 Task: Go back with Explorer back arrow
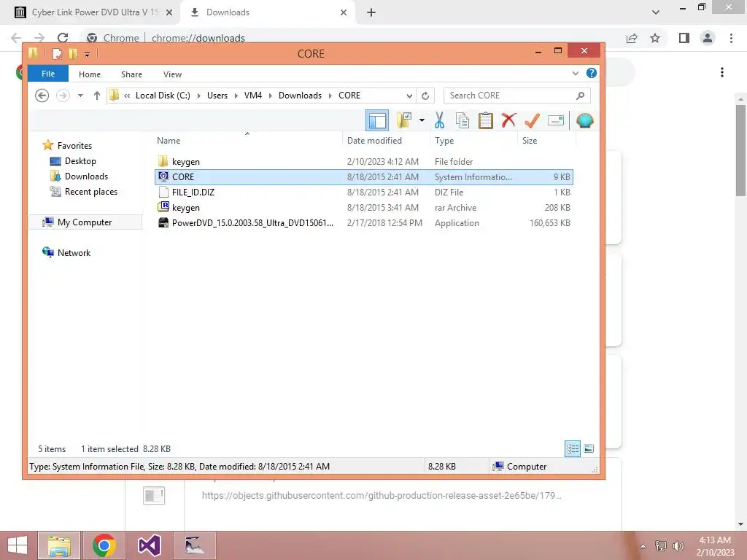pyautogui.click(x=42, y=96)
